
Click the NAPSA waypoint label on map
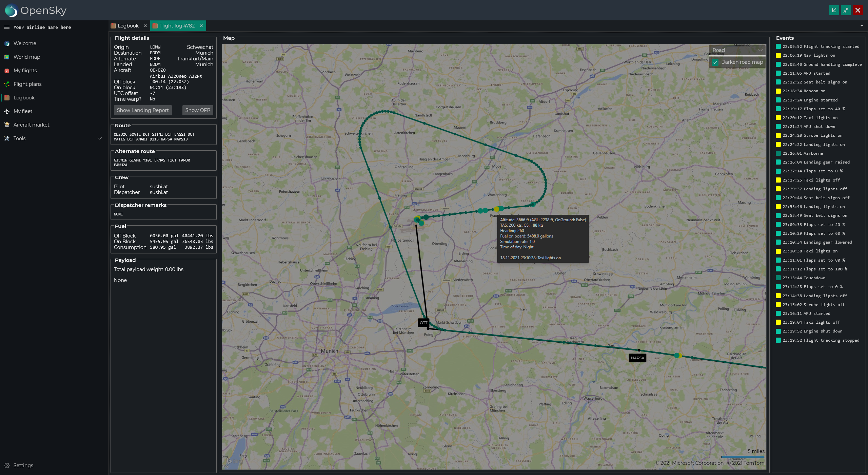click(x=637, y=358)
